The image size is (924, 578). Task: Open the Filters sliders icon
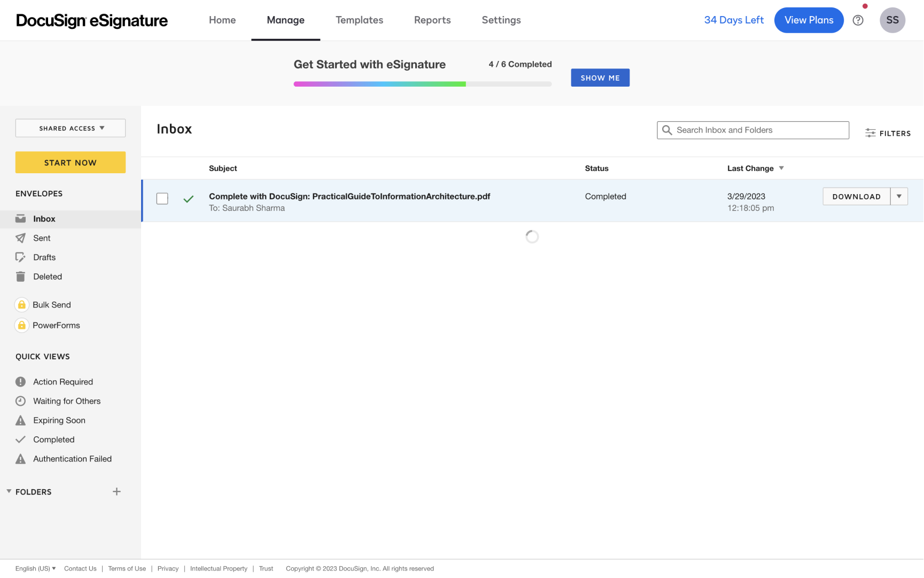coord(870,133)
